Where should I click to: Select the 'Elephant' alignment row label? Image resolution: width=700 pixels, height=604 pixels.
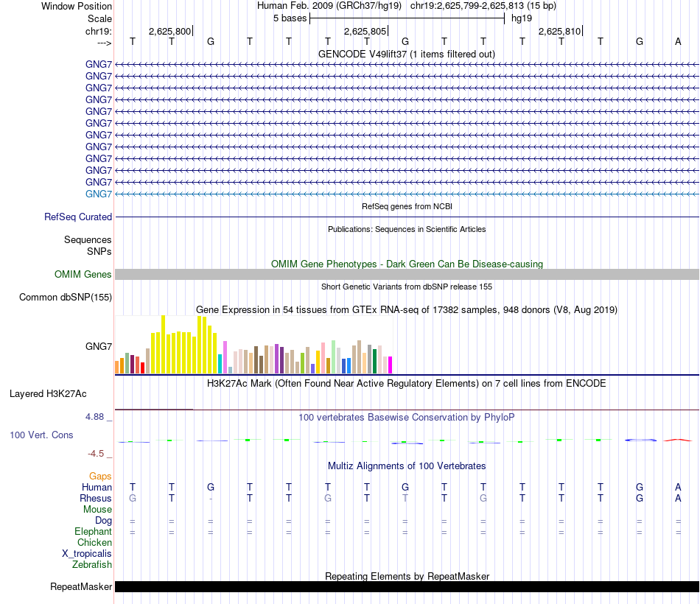(x=93, y=531)
